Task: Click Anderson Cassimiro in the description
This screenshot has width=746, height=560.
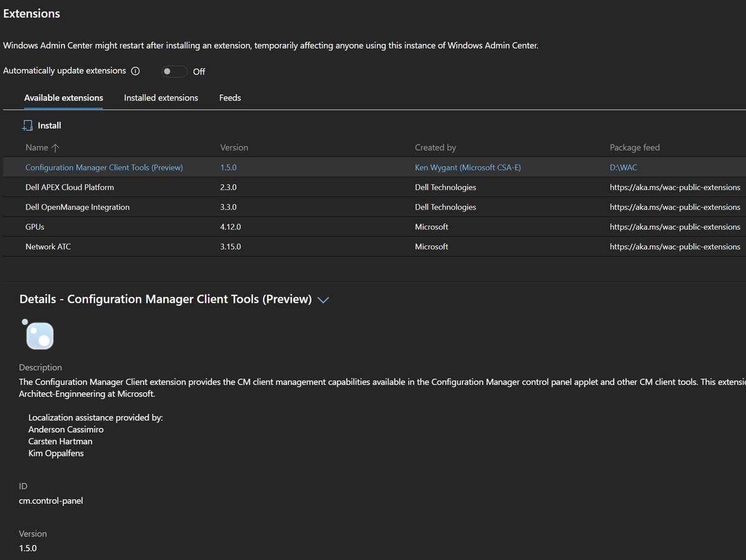Action: 66,429
